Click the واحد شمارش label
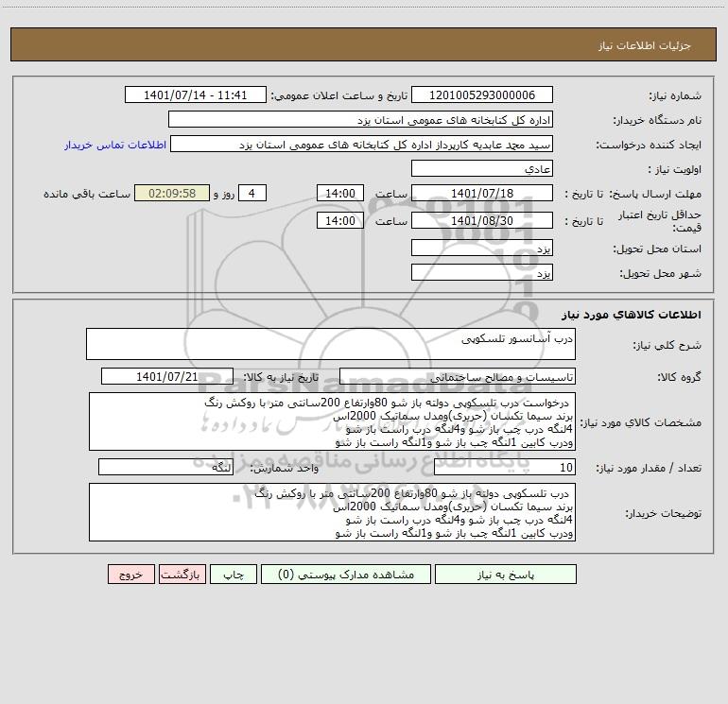The height and width of the screenshot is (704, 728). pyautogui.click(x=285, y=469)
